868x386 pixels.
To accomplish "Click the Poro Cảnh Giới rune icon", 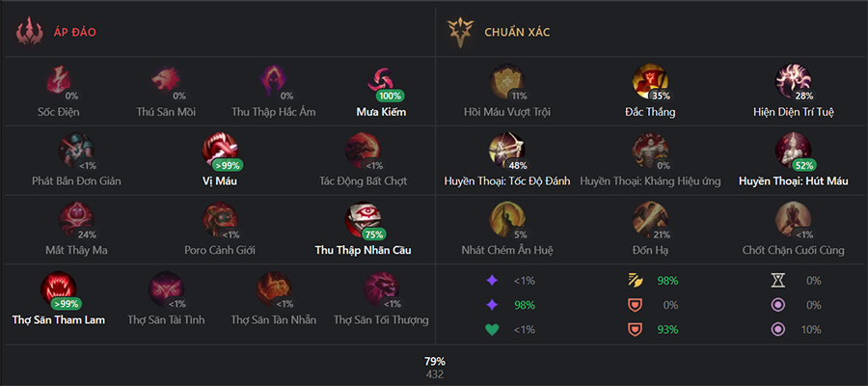I will tap(220, 219).
